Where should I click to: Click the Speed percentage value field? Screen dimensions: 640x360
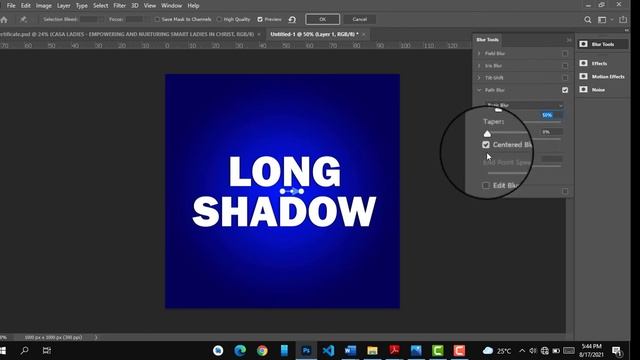point(551,115)
